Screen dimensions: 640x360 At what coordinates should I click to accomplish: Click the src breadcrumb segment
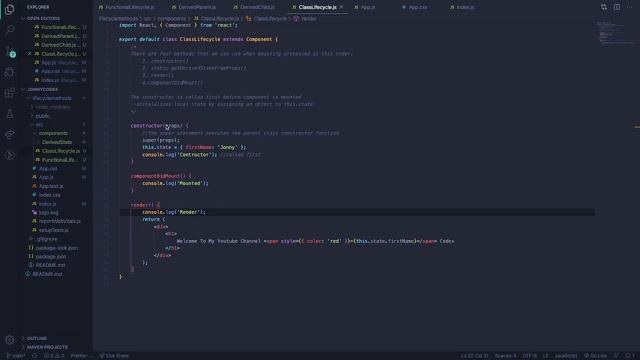pyautogui.click(x=147, y=18)
